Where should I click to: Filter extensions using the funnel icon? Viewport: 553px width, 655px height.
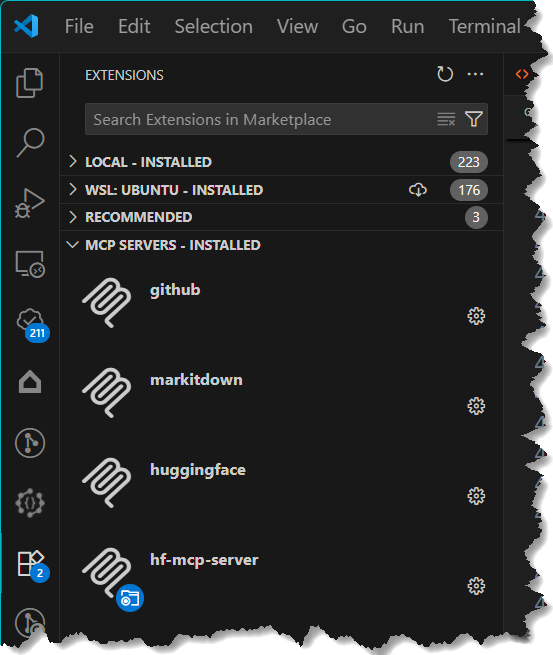pyautogui.click(x=474, y=119)
